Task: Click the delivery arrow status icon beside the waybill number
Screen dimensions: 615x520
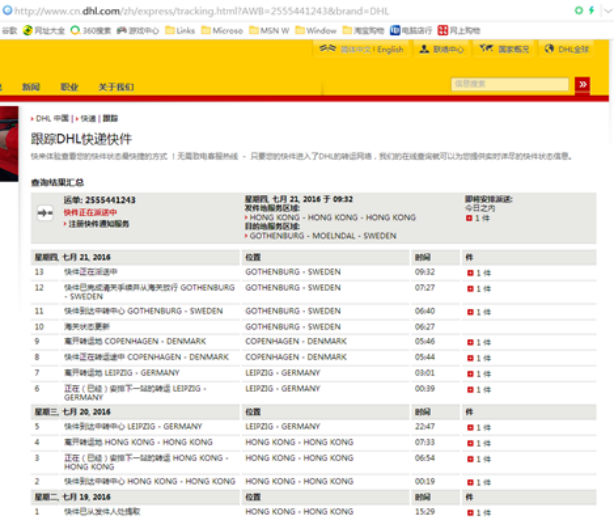Action: click(45, 213)
